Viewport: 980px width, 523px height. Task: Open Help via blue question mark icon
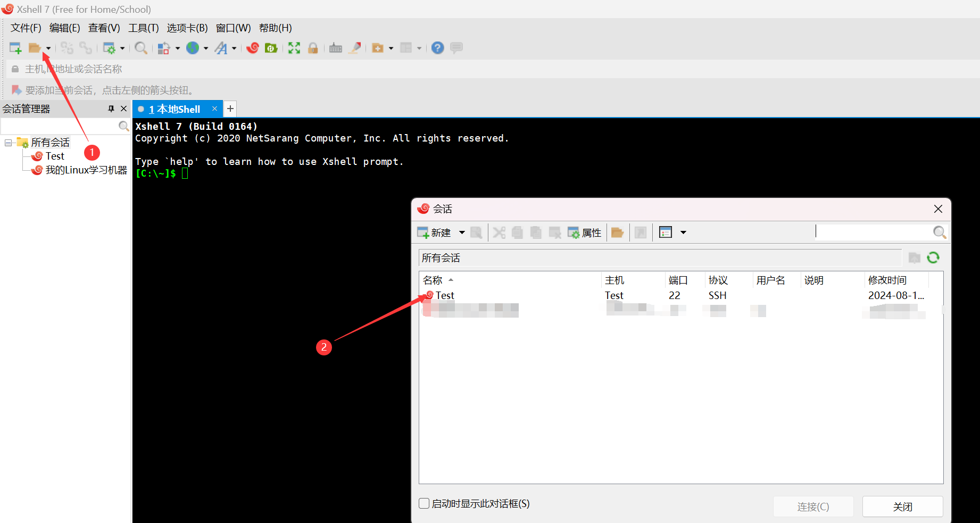coord(437,48)
